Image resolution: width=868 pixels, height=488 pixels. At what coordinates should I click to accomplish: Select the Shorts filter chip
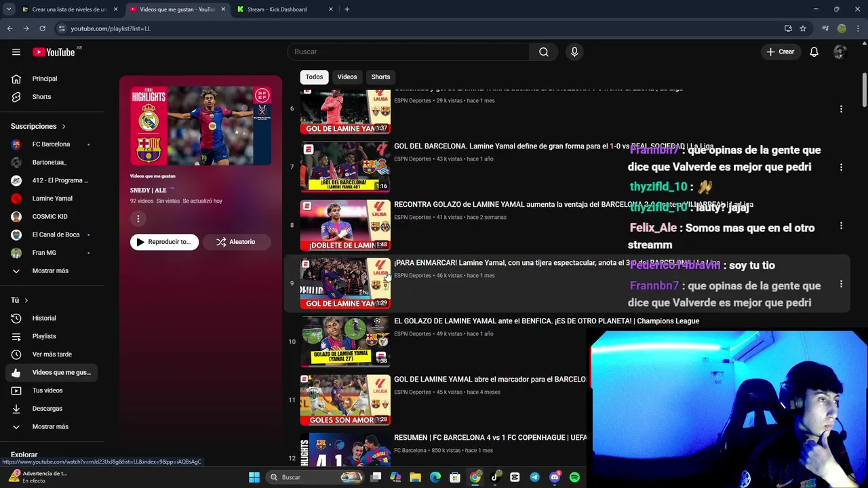[380, 77]
